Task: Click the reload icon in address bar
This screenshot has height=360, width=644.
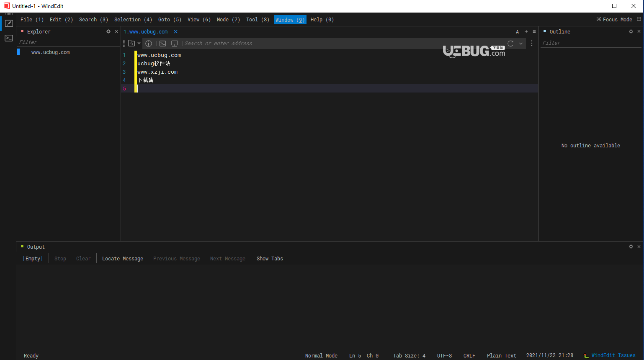Action: coord(510,44)
